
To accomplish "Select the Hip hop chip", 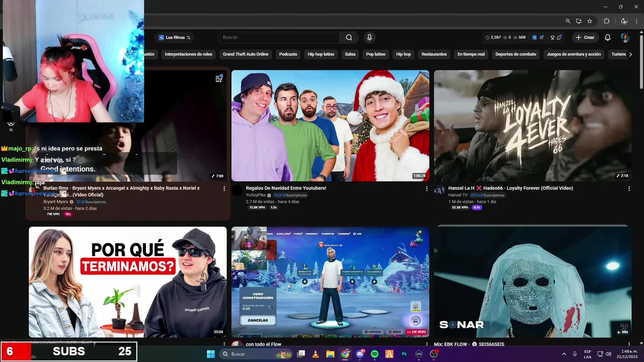I will [x=404, y=54].
